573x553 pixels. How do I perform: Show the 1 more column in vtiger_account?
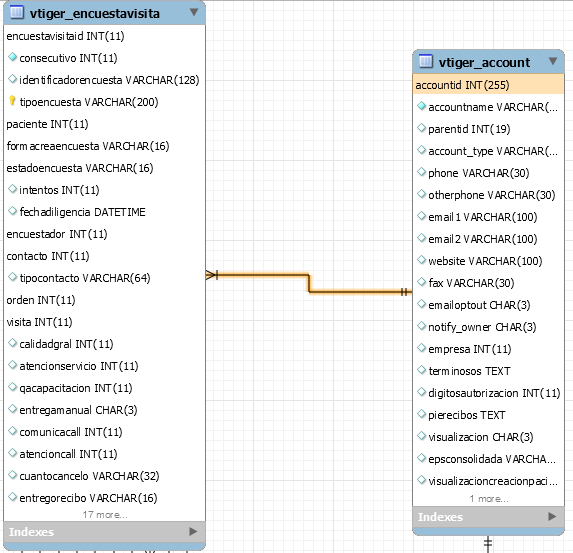pos(489,499)
